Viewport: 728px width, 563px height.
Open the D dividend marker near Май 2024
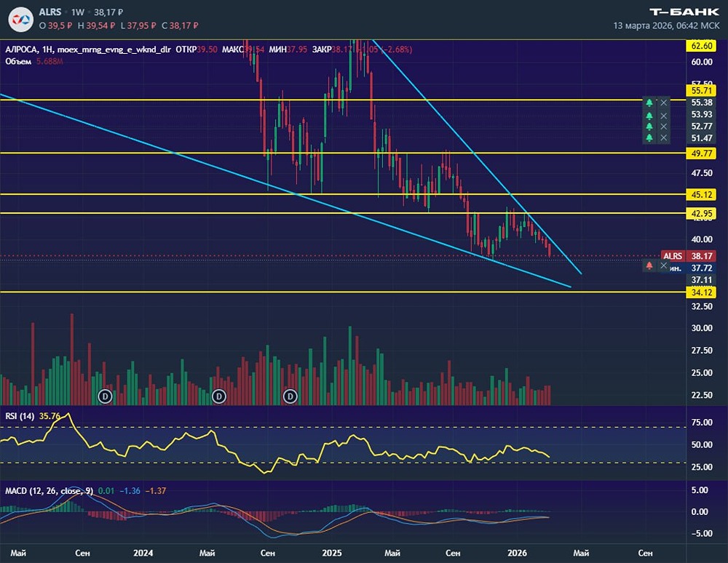tap(219, 396)
